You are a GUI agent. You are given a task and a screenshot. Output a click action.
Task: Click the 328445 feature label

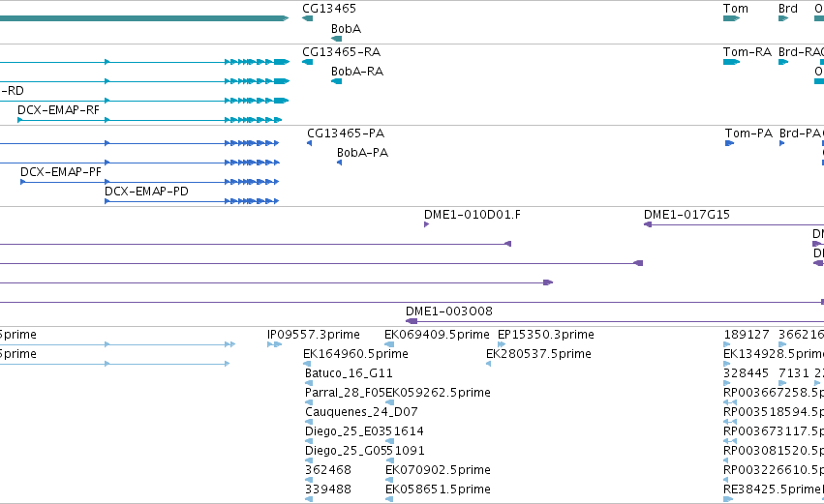tap(746, 373)
